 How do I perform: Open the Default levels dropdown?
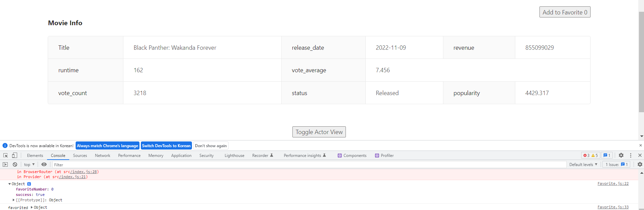(583, 165)
